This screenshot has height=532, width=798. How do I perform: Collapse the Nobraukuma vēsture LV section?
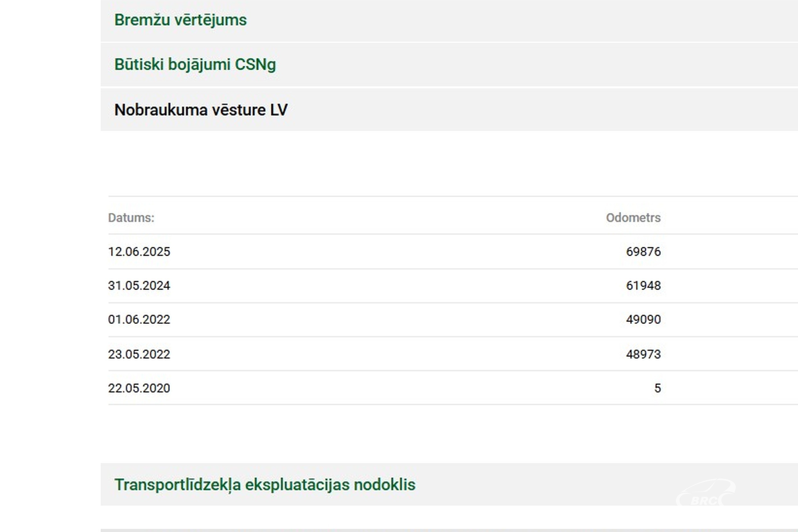pos(201,110)
